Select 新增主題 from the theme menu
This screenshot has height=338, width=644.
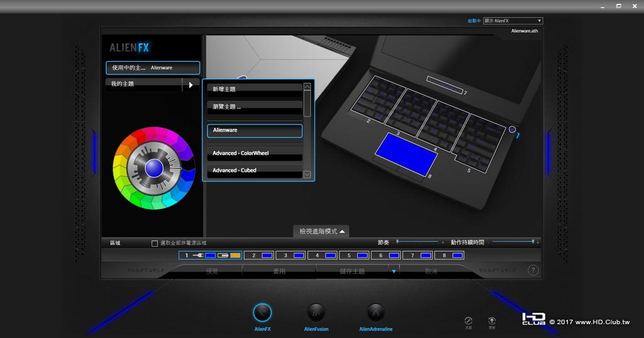[x=255, y=89]
